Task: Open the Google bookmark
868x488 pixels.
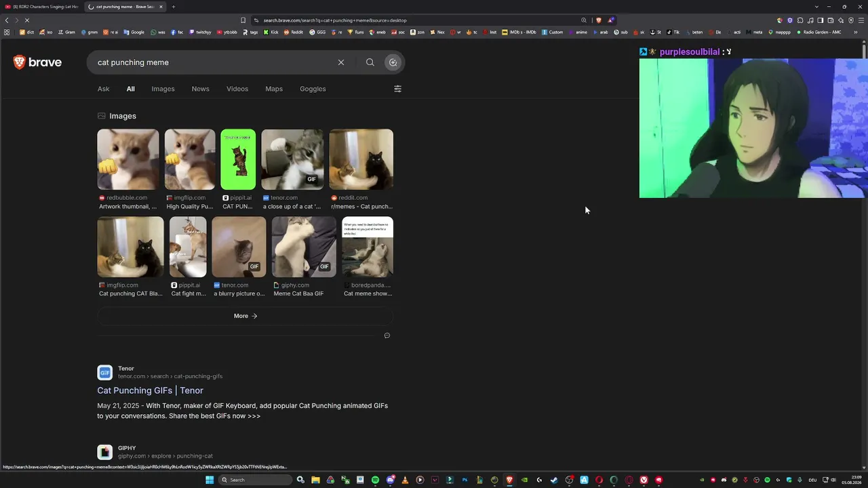Action: [x=134, y=32]
